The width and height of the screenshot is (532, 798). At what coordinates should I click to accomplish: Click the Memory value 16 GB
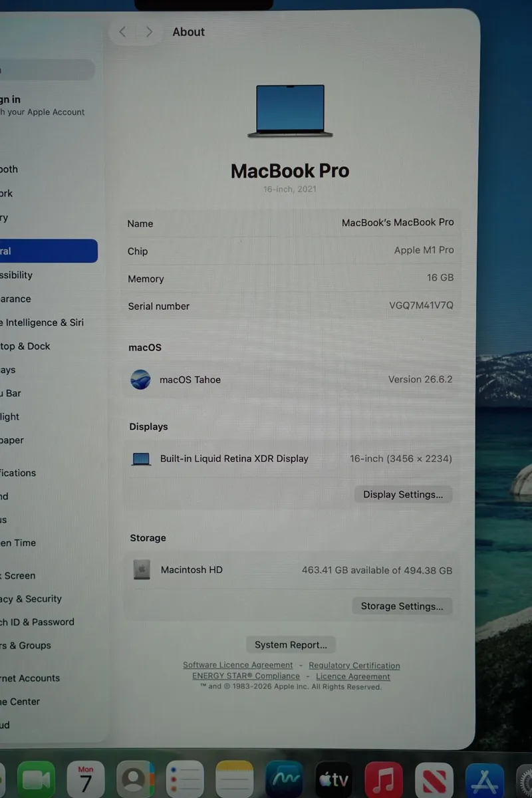point(440,277)
